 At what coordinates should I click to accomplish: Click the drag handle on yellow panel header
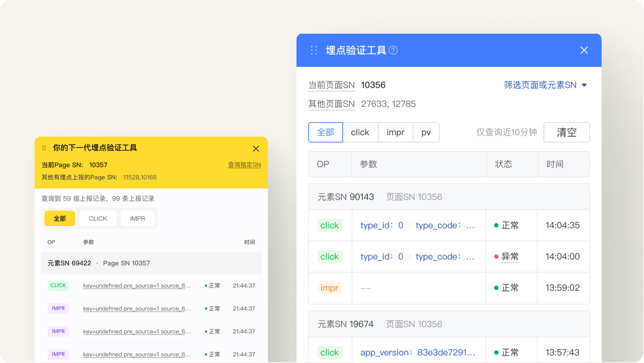44,148
